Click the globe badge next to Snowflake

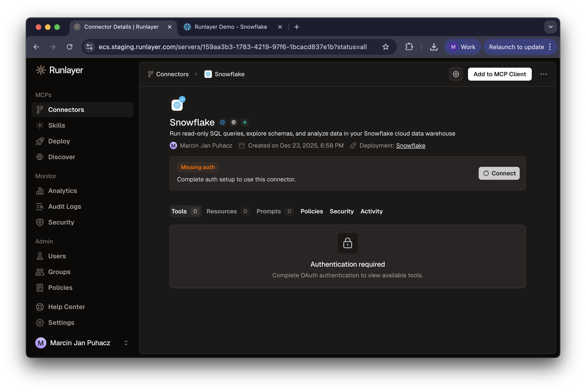pos(222,122)
